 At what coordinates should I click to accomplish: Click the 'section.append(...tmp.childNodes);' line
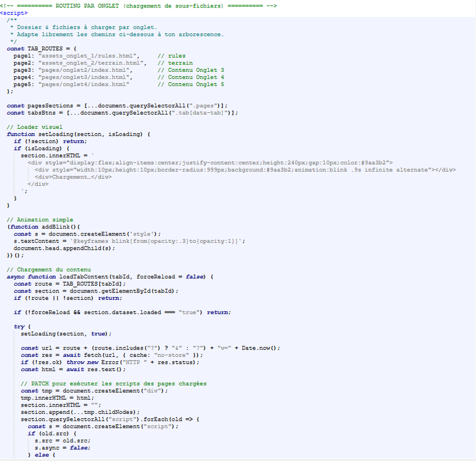(80, 413)
